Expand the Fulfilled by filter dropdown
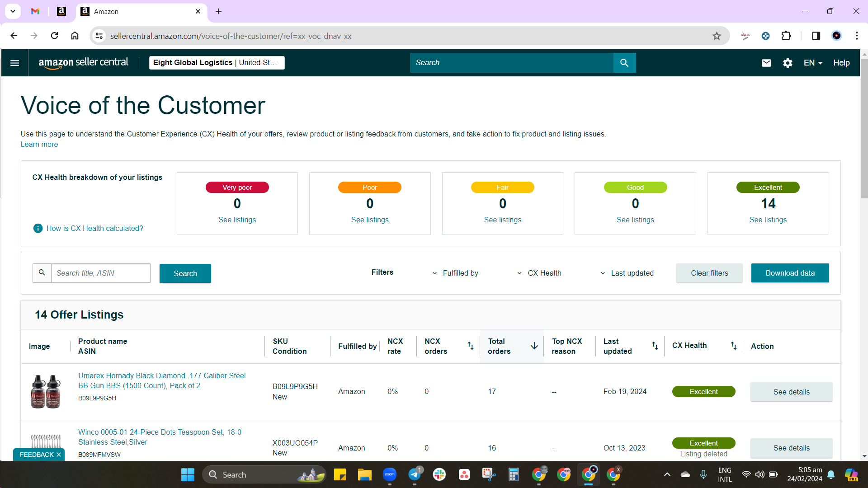868x488 pixels. [455, 273]
